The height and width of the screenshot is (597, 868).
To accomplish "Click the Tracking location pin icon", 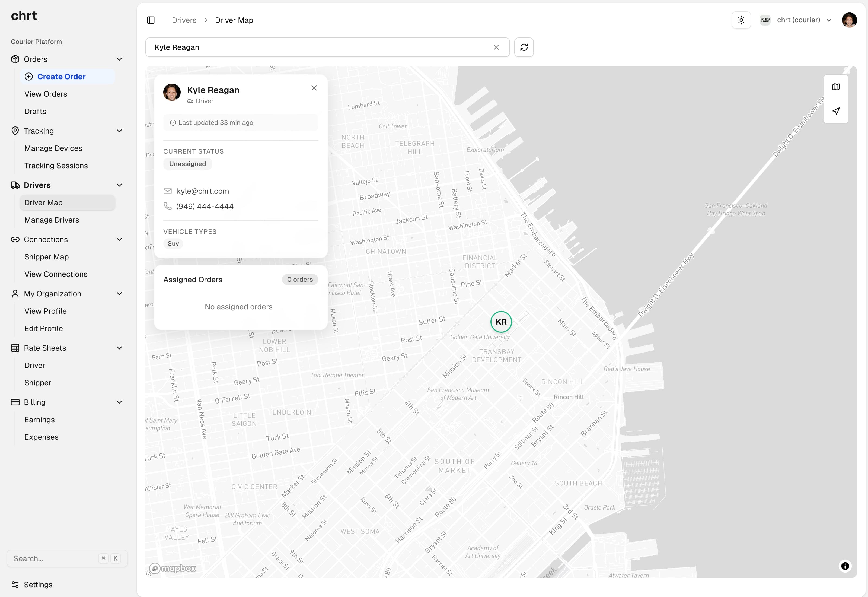I will pos(15,131).
